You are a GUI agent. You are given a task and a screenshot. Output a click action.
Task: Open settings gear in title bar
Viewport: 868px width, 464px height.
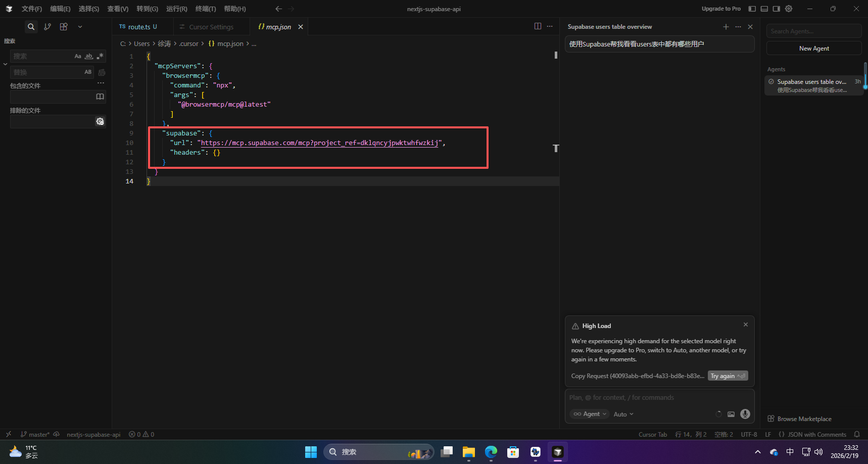click(x=789, y=9)
